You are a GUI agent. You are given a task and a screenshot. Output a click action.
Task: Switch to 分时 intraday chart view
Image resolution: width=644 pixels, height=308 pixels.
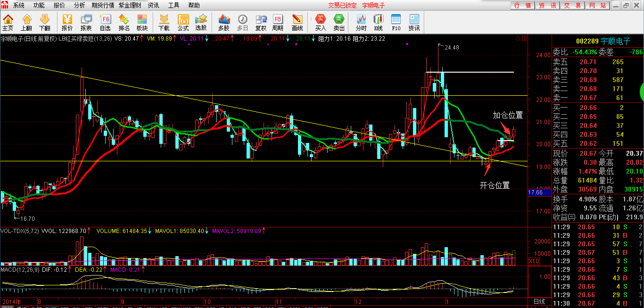(361, 22)
